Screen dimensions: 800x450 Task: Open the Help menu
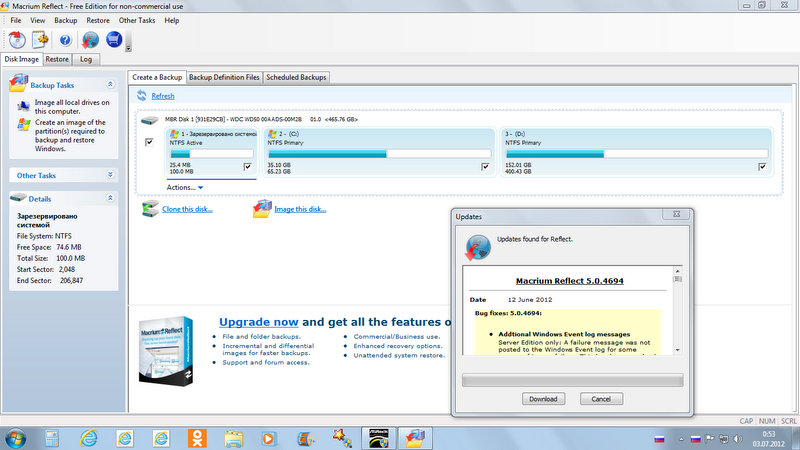point(171,20)
